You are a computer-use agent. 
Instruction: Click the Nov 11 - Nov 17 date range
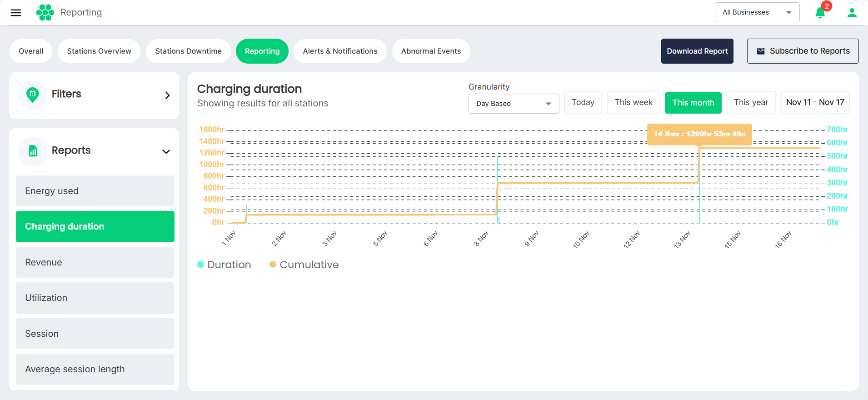(815, 103)
